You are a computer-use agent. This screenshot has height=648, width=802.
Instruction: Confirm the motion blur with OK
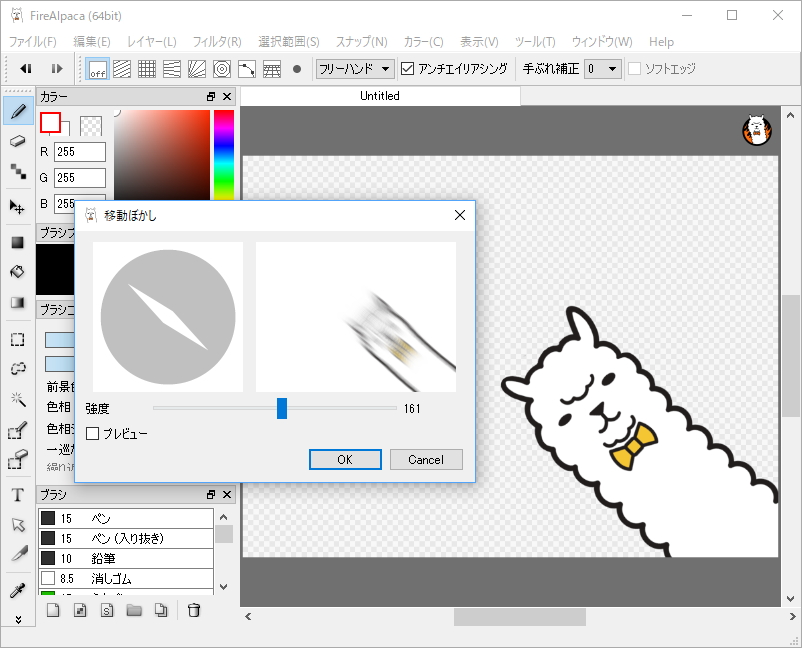[x=345, y=459]
